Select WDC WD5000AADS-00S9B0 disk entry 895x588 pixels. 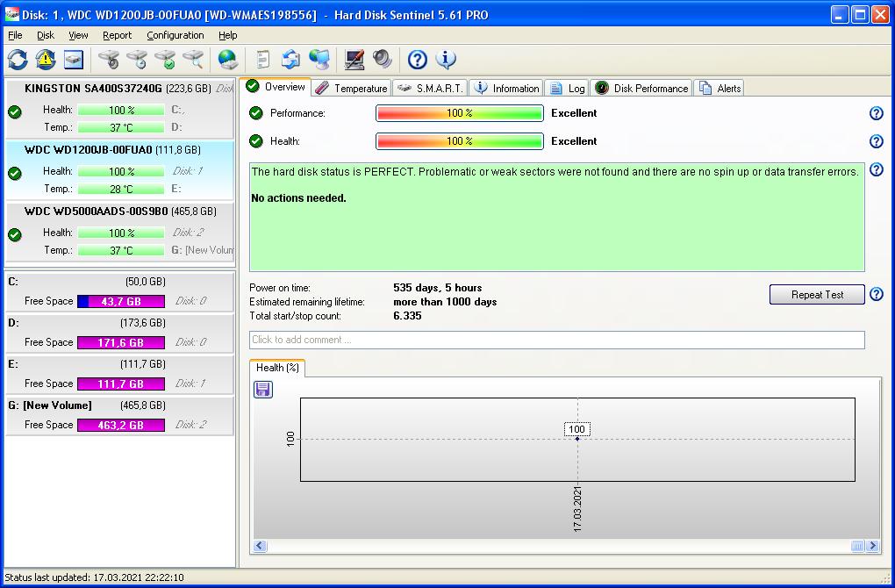[x=119, y=231]
